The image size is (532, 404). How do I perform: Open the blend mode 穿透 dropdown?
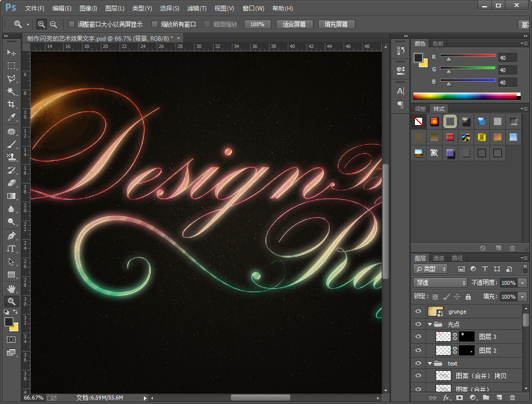[x=440, y=283]
